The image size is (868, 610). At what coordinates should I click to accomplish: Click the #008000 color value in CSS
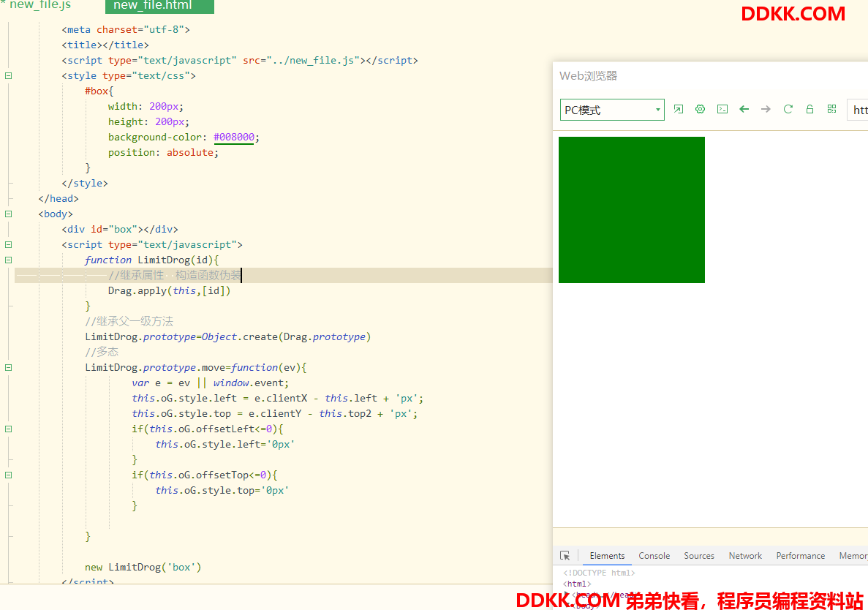pos(233,137)
